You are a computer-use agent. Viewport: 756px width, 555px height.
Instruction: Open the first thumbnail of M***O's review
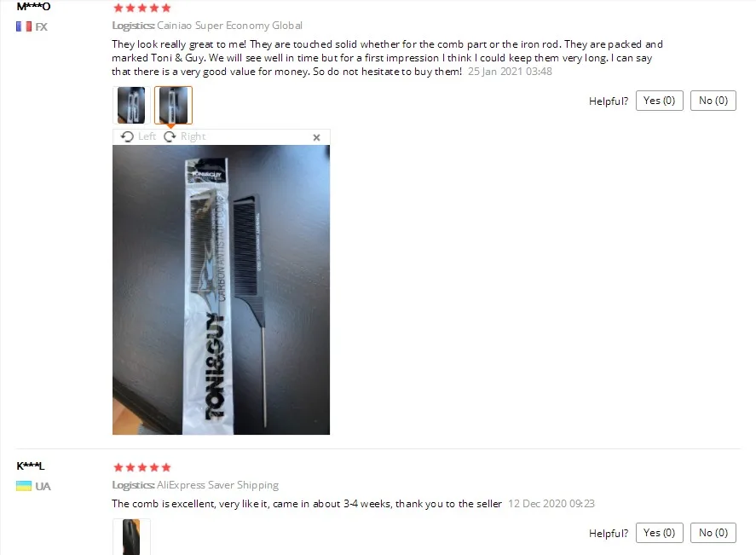pos(131,105)
